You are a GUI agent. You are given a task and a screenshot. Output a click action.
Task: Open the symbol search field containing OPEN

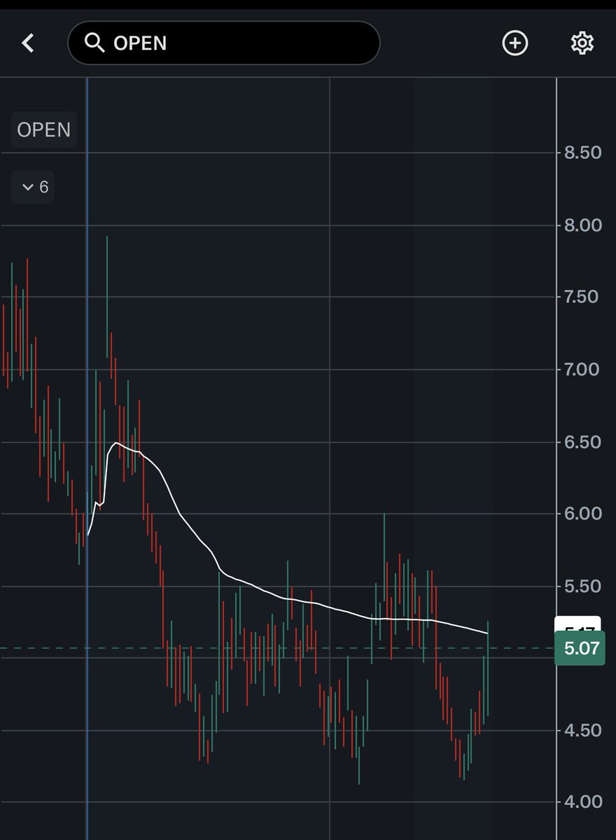click(223, 43)
